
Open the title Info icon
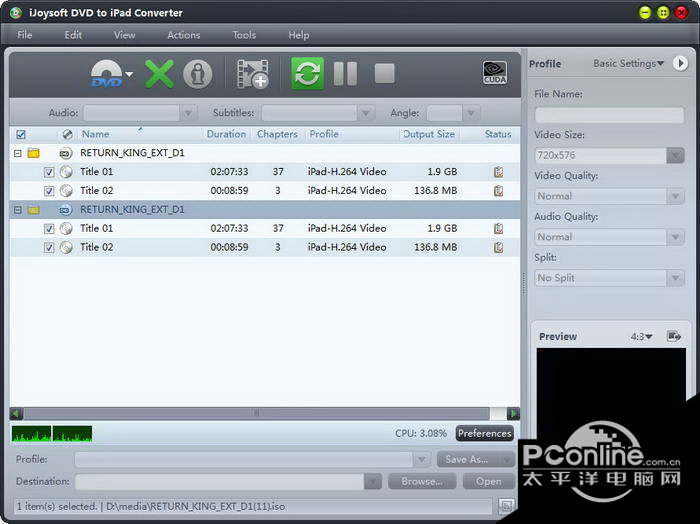tap(197, 74)
